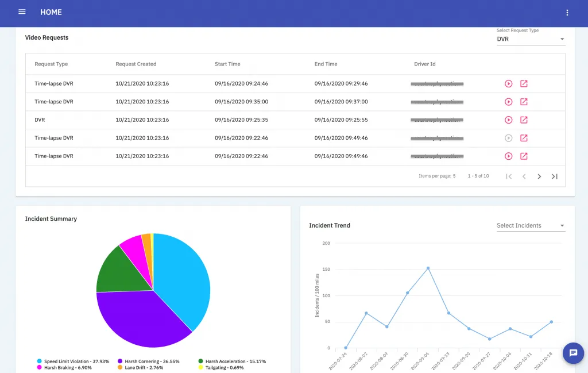Click the trend data point for 2020-08-02
The width and height of the screenshot is (588, 373).
point(366,313)
